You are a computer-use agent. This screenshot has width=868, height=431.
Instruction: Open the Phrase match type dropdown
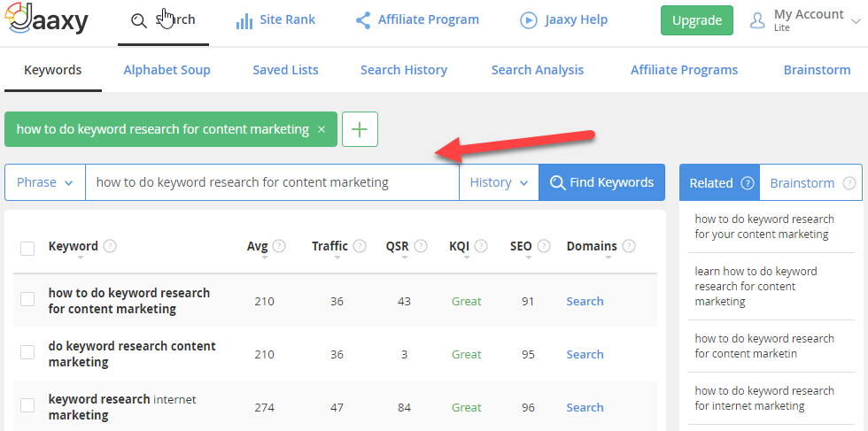coord(45,182)
